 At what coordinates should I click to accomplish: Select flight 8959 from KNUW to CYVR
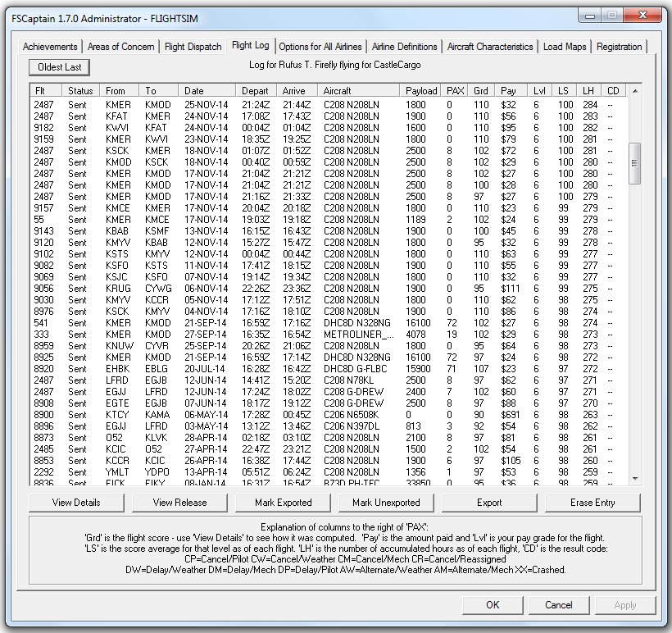(x=329, y=346)
